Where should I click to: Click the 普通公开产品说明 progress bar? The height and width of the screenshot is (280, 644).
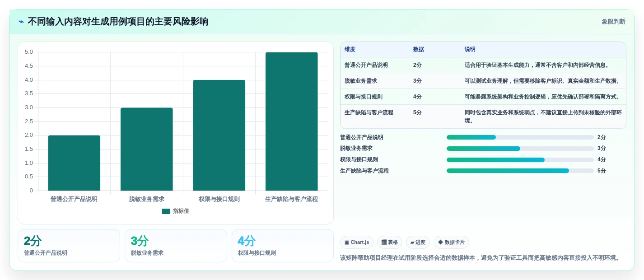(520, 137)
